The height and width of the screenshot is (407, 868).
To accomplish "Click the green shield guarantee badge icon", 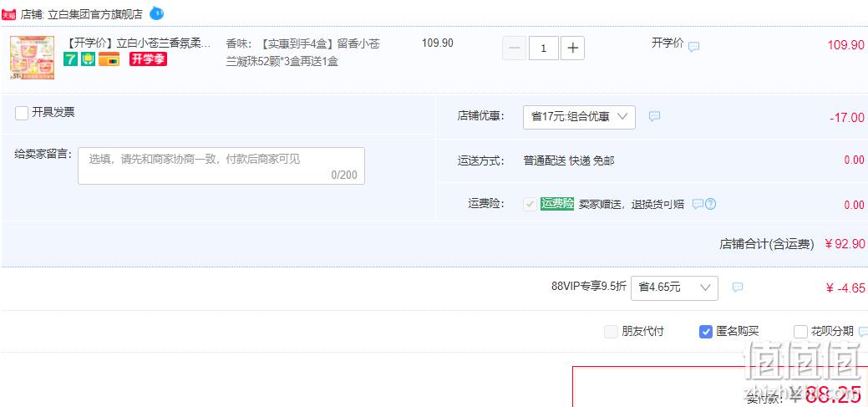I will (88, 59).
